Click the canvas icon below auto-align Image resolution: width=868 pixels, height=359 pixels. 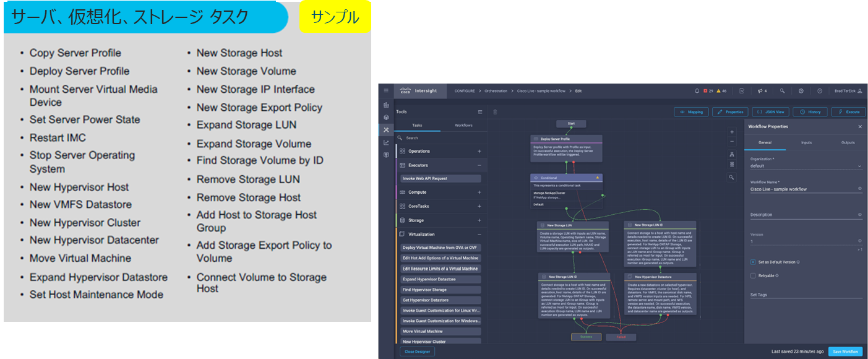pos(732,165)
